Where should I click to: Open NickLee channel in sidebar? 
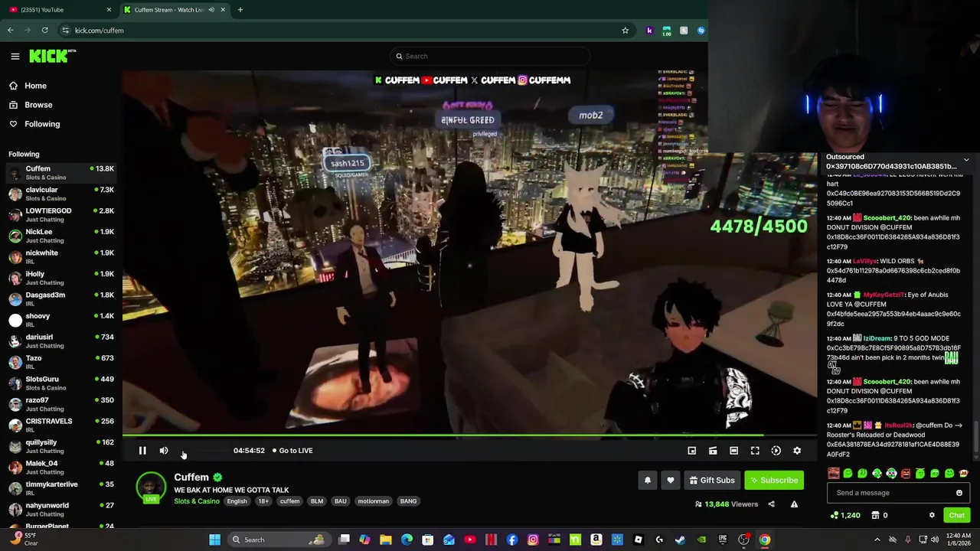pos(61,236)
